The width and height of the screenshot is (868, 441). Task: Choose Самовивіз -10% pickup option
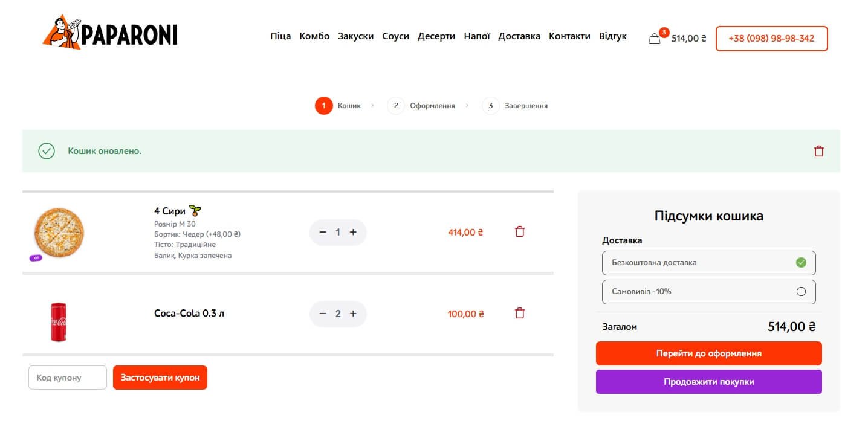(708, 292)
